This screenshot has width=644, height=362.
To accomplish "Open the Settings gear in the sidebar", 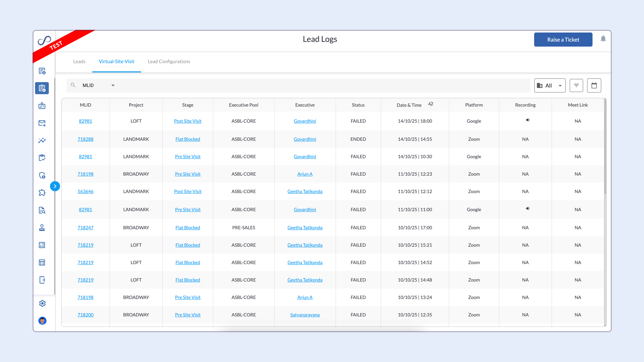I will click(42, 303).
